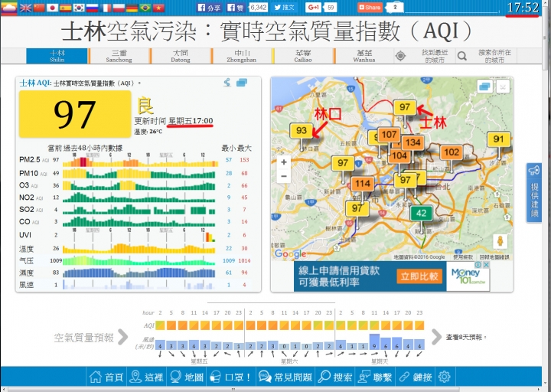The height and width of the screenshot is (392, 551).
Task: Zoom out the map with minus button
Action: pos(284,176)
